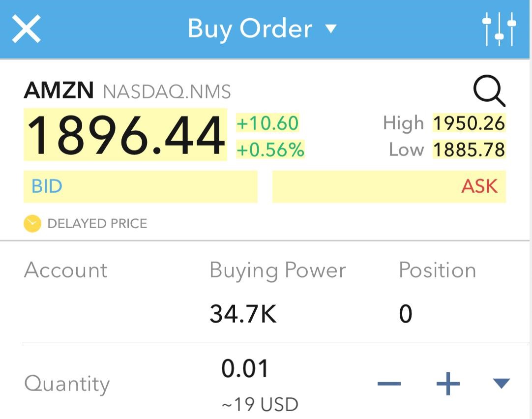Screen dimensions: 532x419
Task: Tap the 1896.44 last price
Action: 125,135
